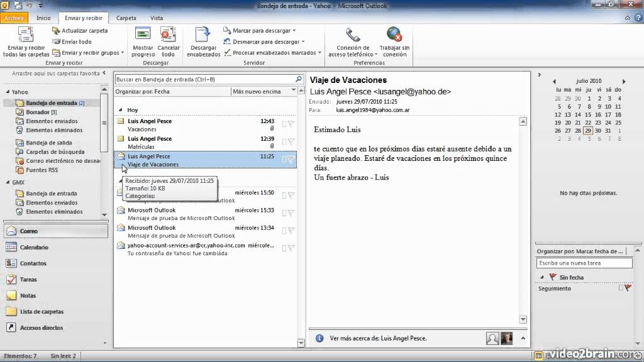Click in Buscar en Bandeja de entrada field
The height and width of the screenshot is (362, 644).
(x=204, y=79)
